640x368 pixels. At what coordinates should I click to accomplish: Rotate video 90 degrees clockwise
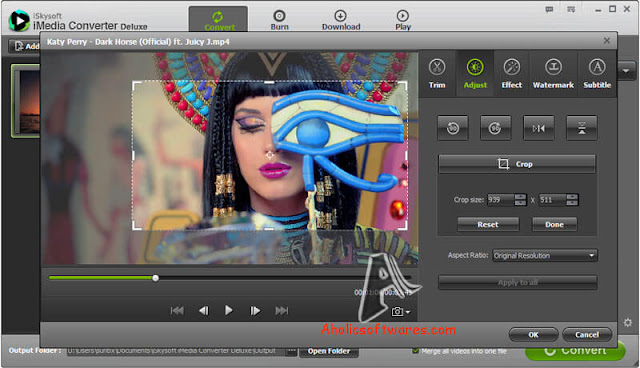pos(496,128)
